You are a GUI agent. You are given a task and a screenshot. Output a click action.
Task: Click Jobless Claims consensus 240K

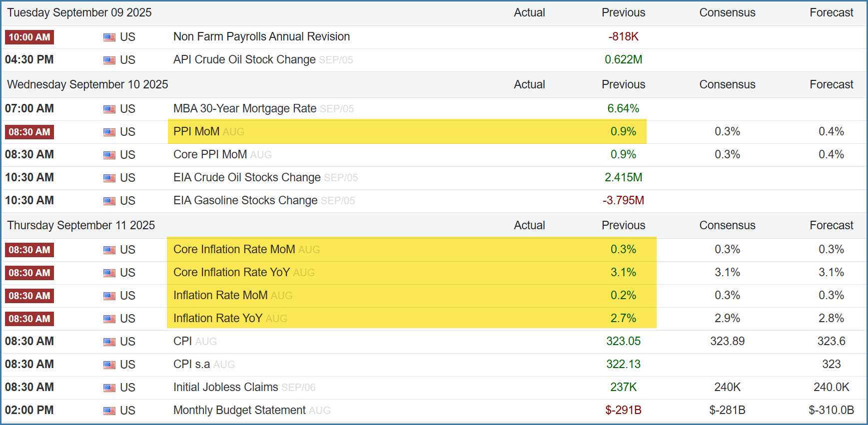coord(728,387)
